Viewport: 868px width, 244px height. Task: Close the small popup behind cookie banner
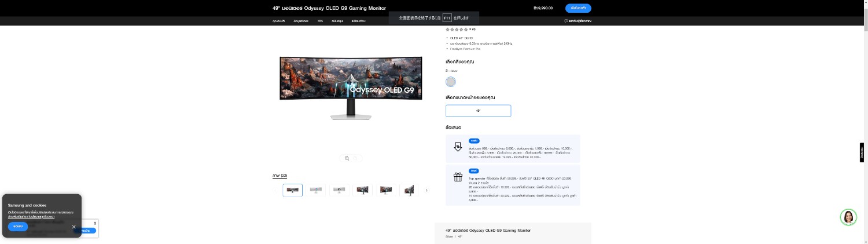tap(95, 223)
